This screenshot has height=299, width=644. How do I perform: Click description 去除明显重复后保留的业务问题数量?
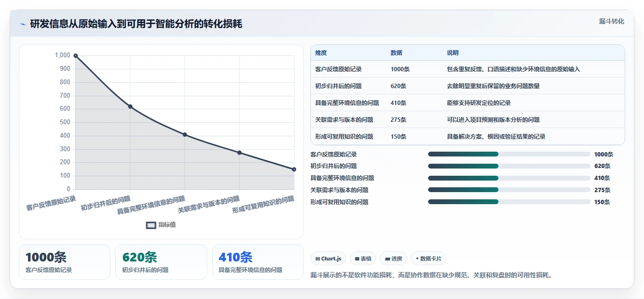(493, 86)
